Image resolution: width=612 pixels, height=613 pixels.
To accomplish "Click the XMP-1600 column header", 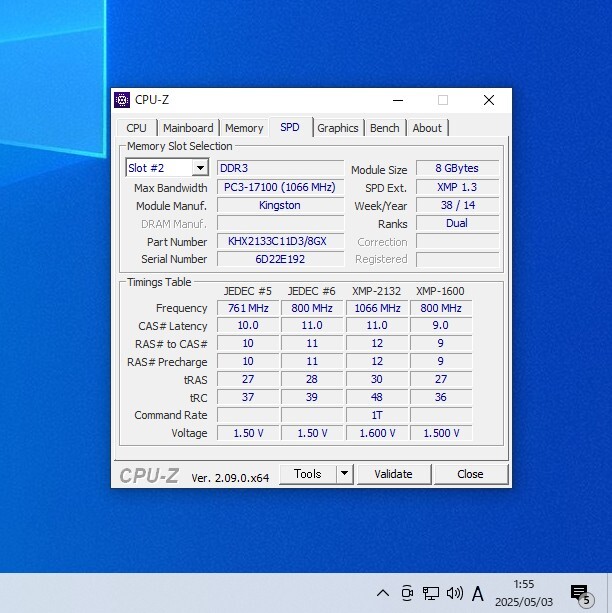I will [440, 291].
